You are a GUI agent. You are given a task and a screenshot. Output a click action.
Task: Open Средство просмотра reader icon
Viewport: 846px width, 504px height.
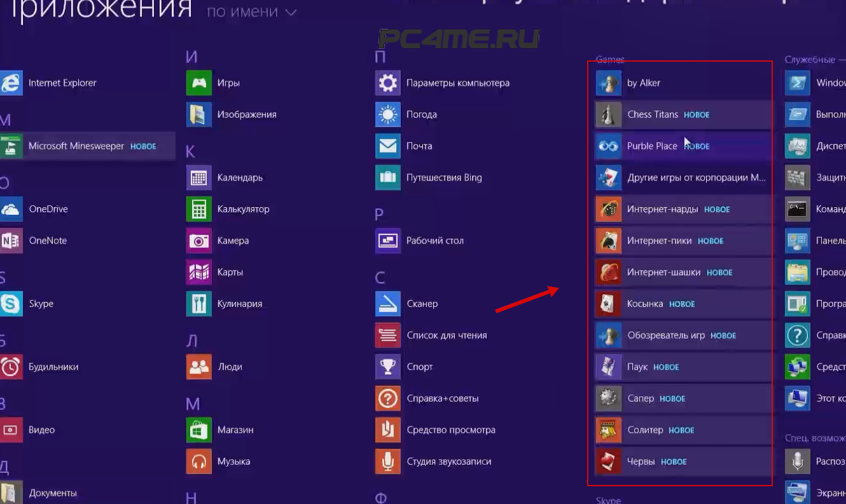[388, 430]
